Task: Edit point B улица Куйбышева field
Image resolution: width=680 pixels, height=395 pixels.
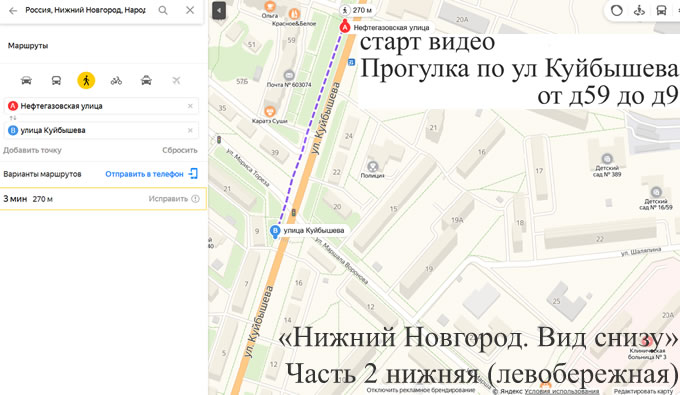Action: 101,130
